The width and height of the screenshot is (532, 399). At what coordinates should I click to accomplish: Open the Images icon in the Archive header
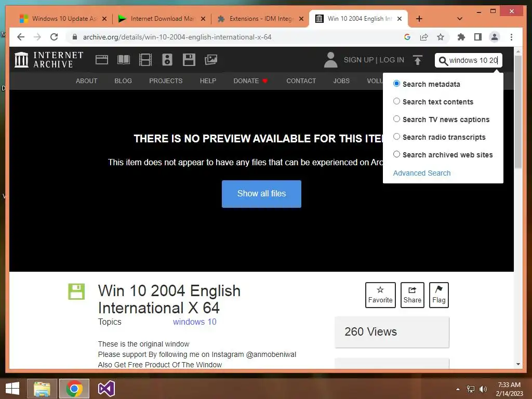tap(211, 60)
